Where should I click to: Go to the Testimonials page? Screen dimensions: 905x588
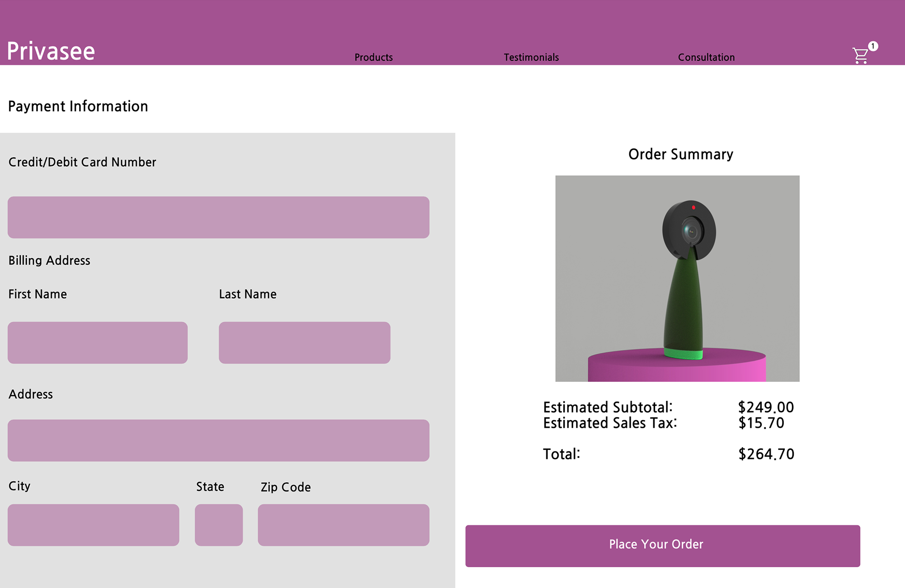tap(531, 57)
